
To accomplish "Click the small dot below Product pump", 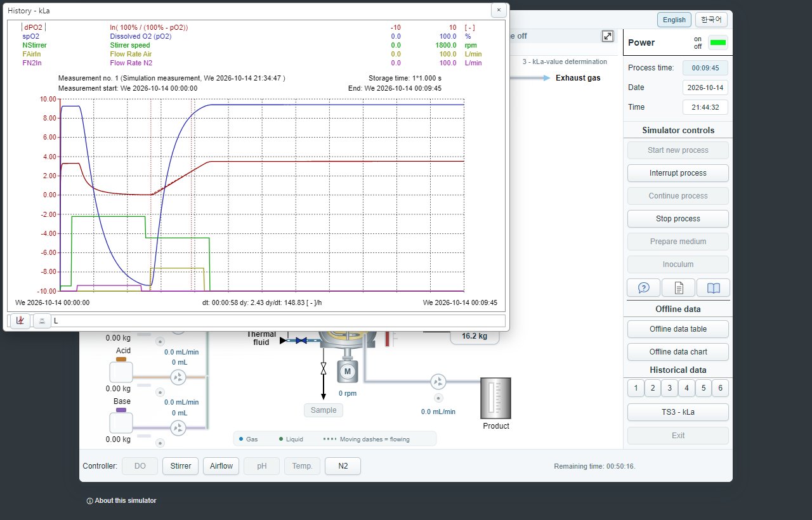I will (x=438, y=398).
